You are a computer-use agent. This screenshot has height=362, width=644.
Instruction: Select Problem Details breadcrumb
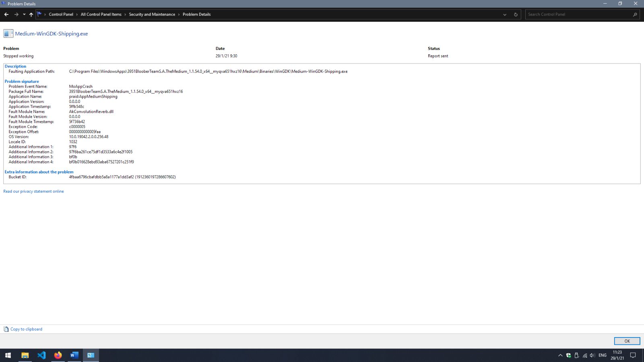197,14
